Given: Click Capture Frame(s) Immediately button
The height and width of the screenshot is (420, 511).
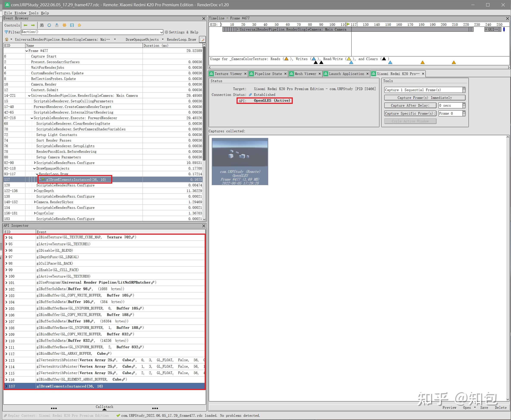Looking at the screenshot, I should (x=424, y=98).
